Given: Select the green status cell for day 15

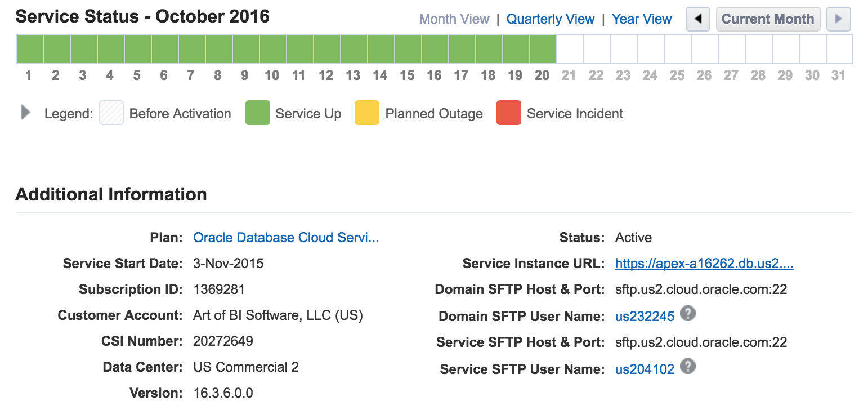Looking at the screenshot, I should 408,49.
